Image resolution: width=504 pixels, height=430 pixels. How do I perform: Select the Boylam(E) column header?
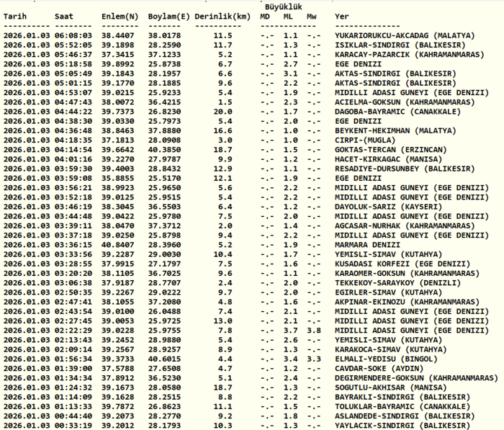click(x=168, y=16)
